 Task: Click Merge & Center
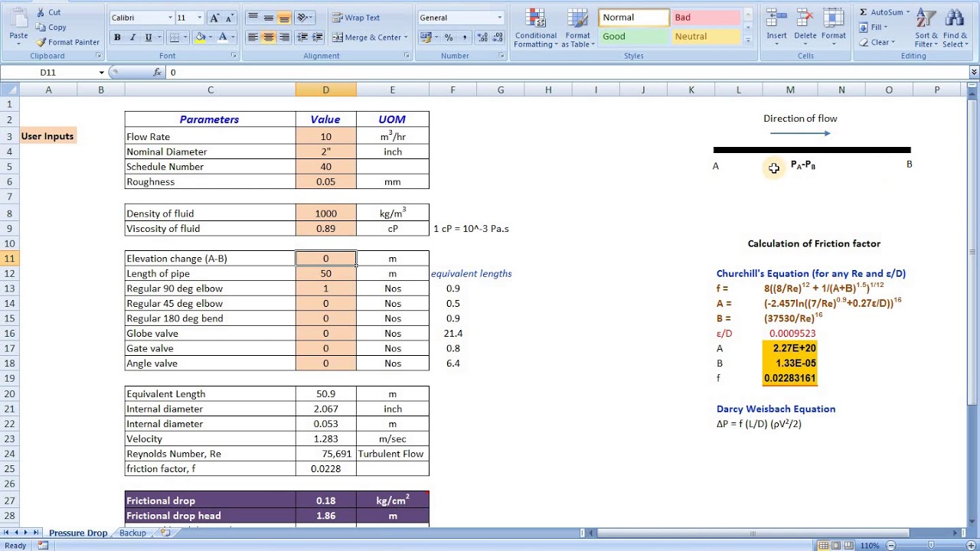click(x=367, y=37)
